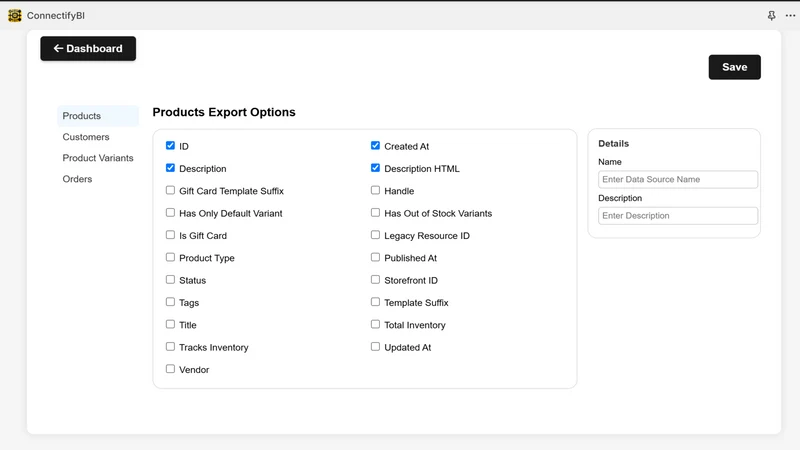Uncheck the Description checkbox
This screenshot has width=800, height=450.
(170, 168)
